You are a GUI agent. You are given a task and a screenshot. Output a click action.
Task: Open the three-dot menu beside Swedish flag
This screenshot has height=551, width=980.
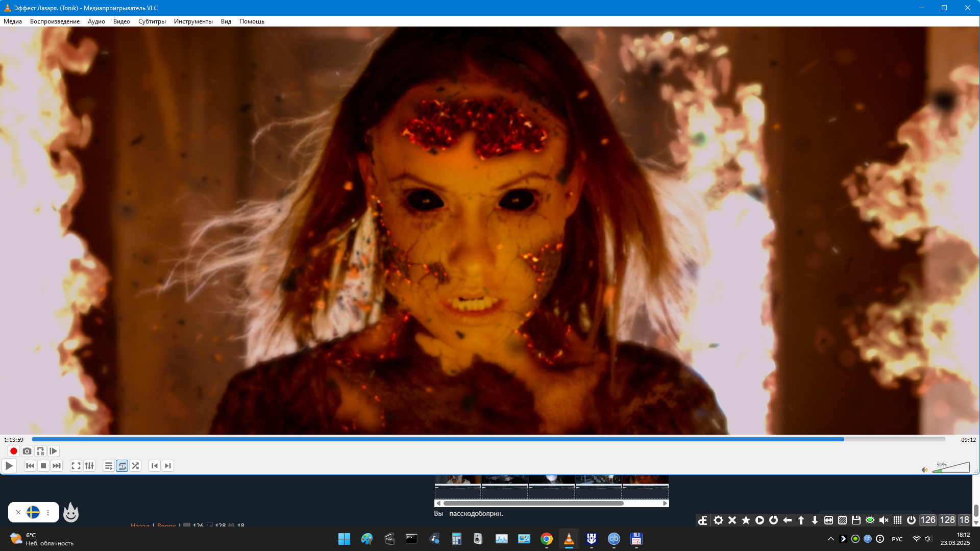[48, 512]
